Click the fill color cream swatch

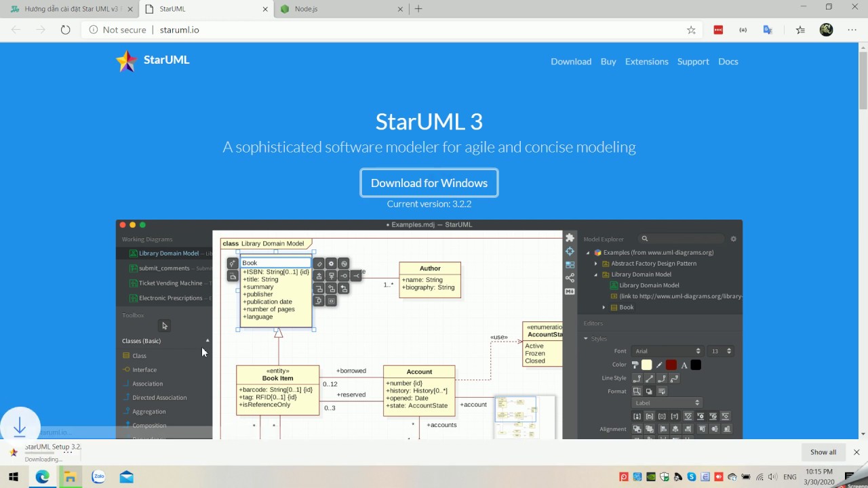click(647, 365)
